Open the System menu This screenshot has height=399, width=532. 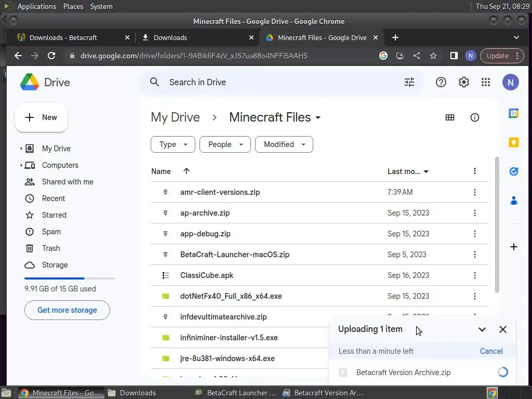pyautogui.click(x=101, y=6)
